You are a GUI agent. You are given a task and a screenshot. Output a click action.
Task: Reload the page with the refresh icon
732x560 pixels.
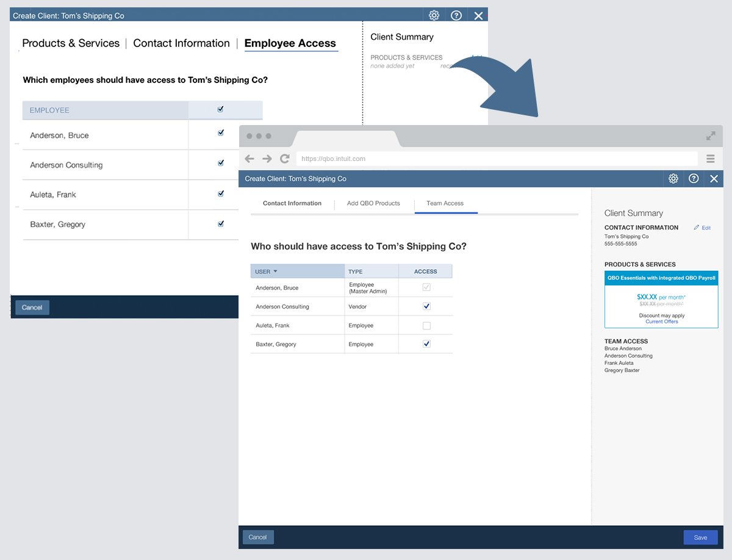(285, 159)
